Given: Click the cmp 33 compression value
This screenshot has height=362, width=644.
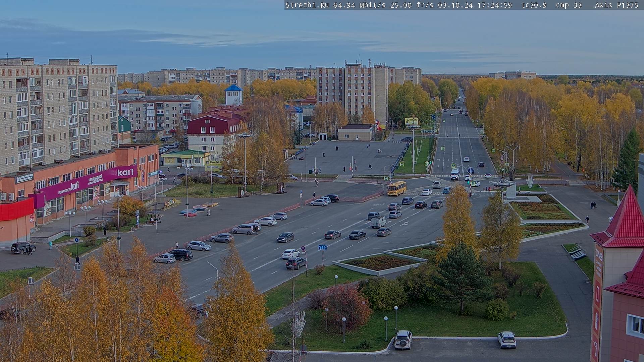Looking at the screenshot, I should pos(569,5).
